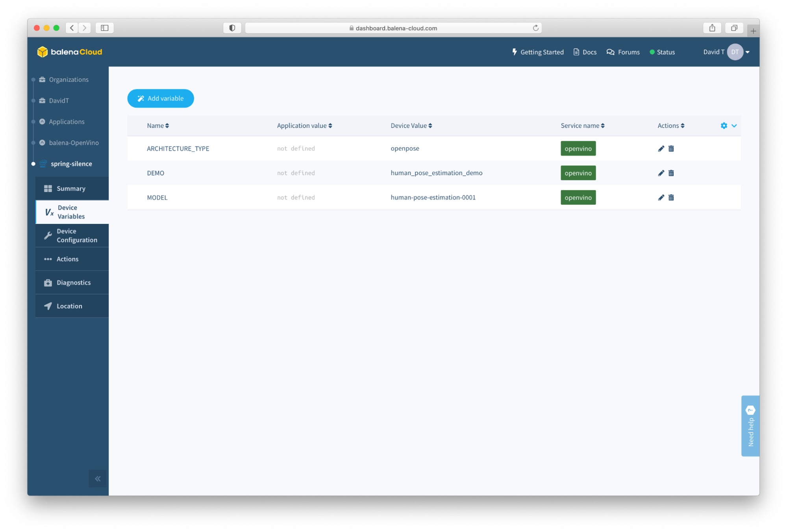Toggle Safari sidebar view button
The image size is (787, 532).
(x=104, y=28)
